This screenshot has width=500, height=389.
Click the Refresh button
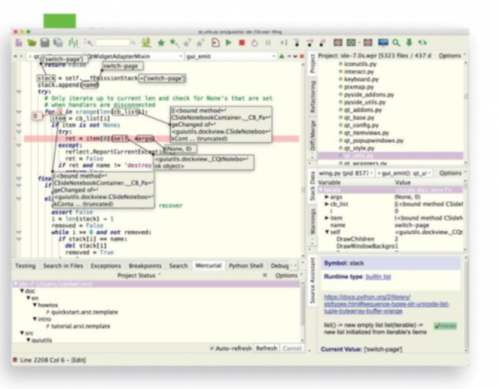(266, 348)
